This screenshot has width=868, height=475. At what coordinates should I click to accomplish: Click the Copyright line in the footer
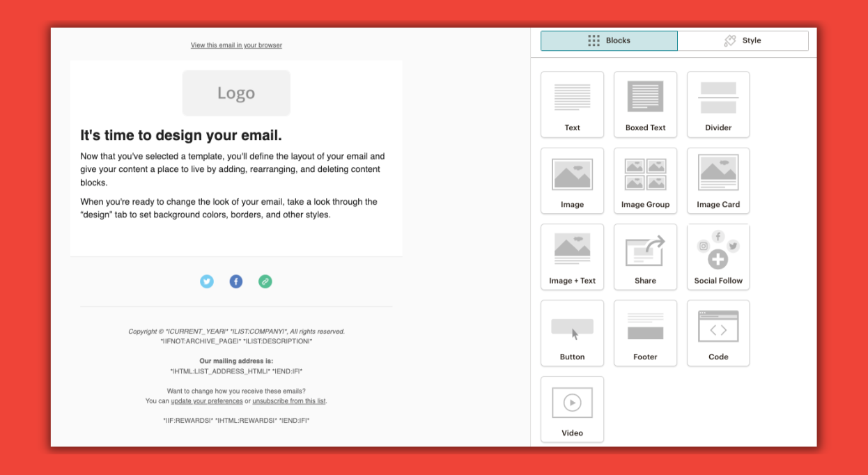236,332
